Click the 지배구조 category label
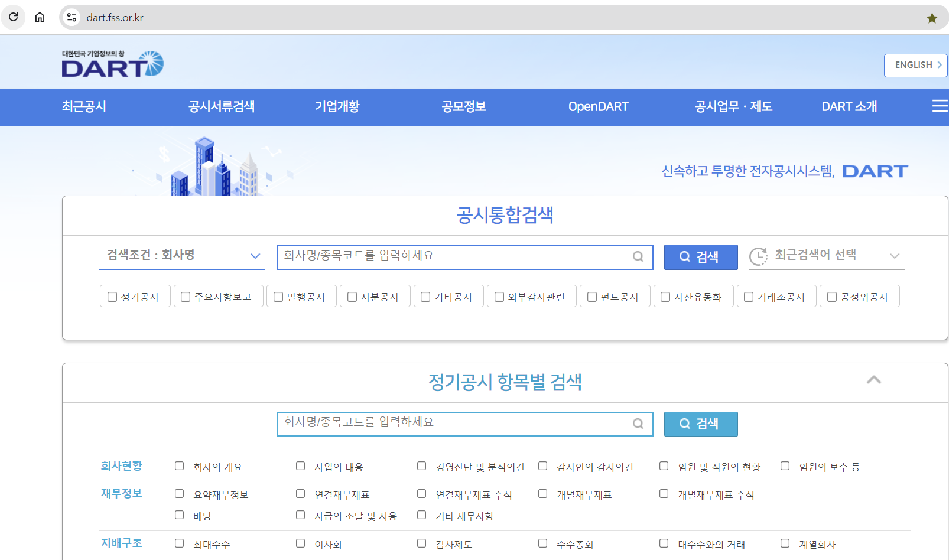 click(x=122, y=543)
